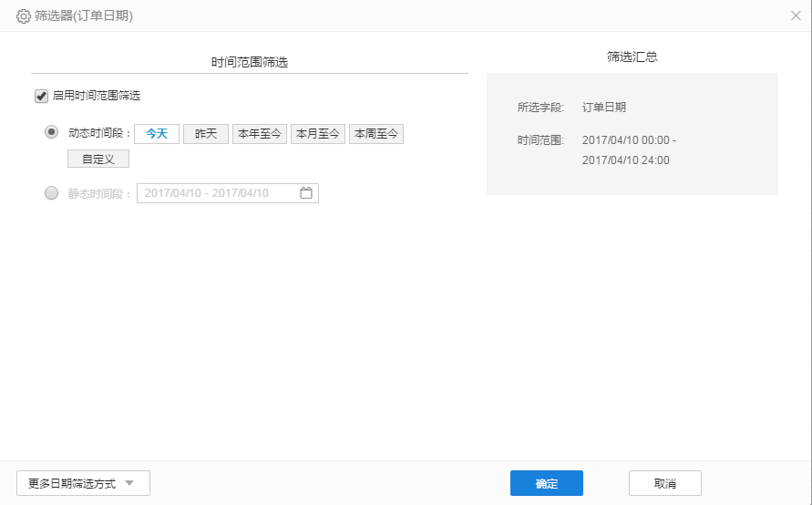The image size is (812, 505).
Task: Expand the 更多日期筛选方式 dropdown
Action: 83,483
